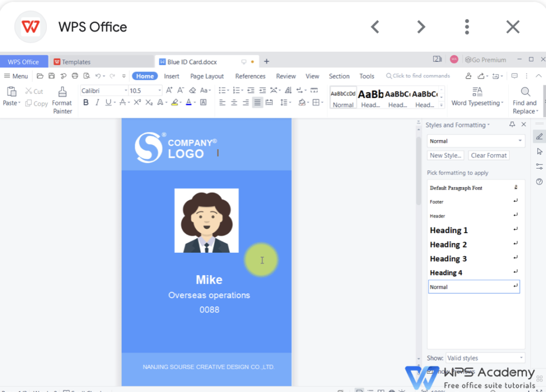
Task: Pin the Styles and Formatting panel
Action: point(512,125)
